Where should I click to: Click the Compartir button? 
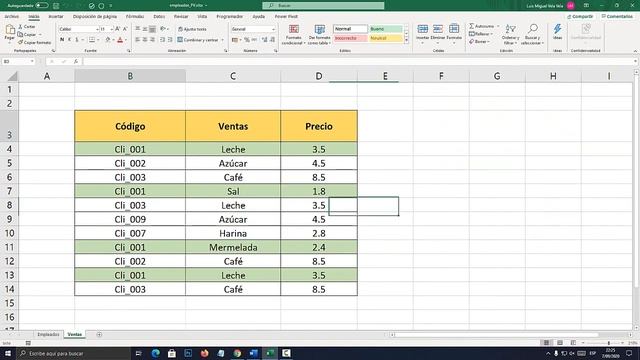click(580, 16)
